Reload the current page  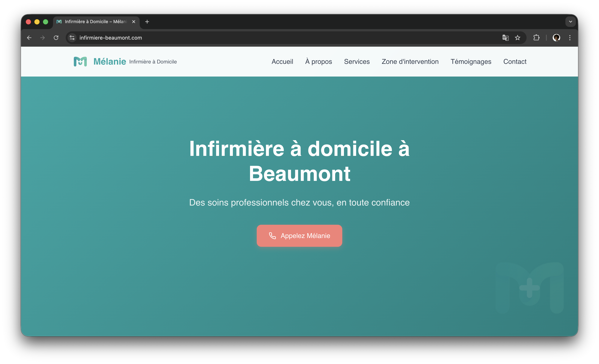pyautogui.click(x=56, y=38)
